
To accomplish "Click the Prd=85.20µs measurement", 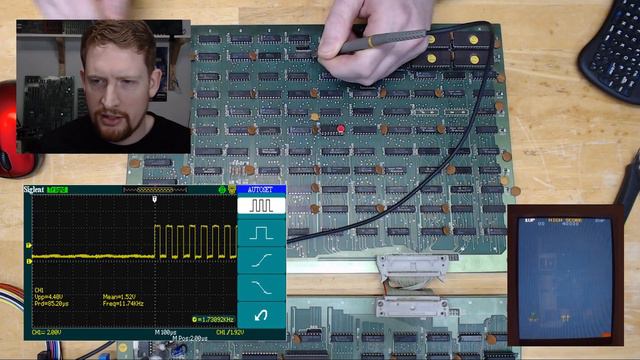I will click(51, 304).
